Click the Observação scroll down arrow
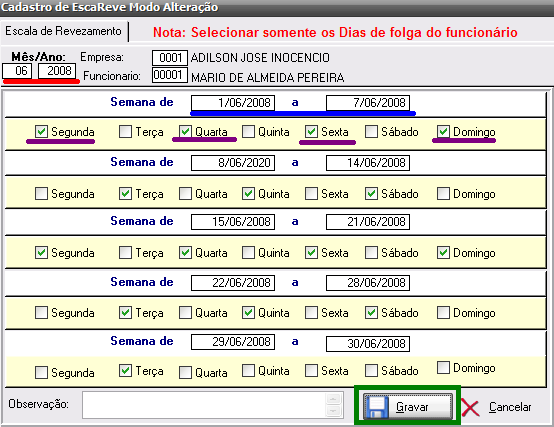 (x=333, y=410)
